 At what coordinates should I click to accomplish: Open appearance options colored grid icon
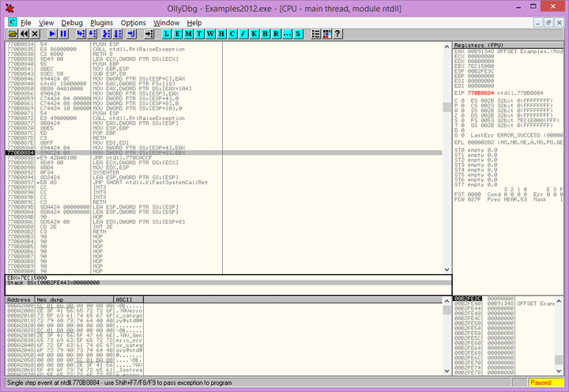pyautogui.click(x=326, y=34)
